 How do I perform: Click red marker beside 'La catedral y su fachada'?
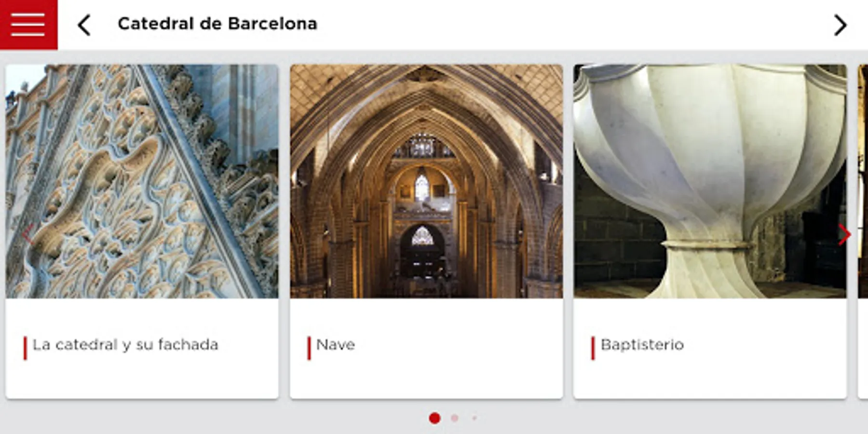(x=25, y=348)
